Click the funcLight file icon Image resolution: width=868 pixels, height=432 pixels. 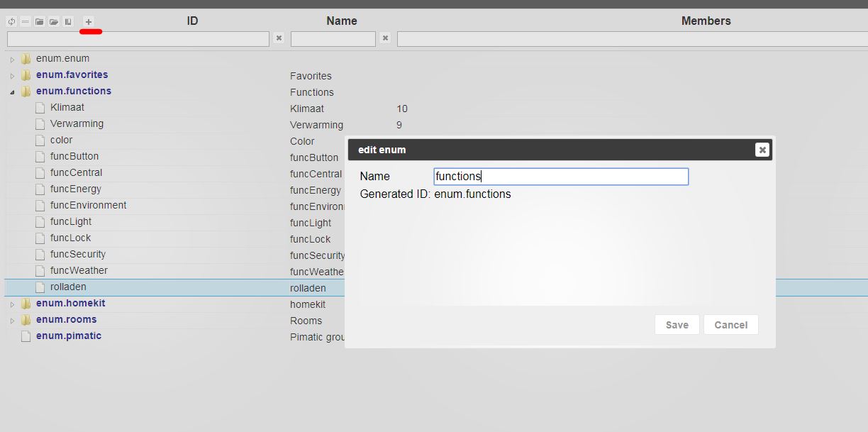(x=40, y=222)
